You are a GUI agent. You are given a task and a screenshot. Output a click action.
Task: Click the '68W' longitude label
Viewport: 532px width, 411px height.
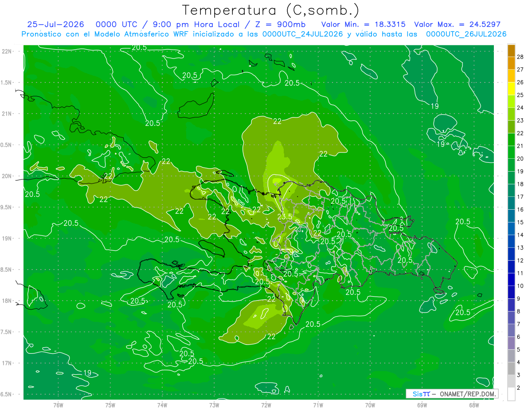coord(474,405)
